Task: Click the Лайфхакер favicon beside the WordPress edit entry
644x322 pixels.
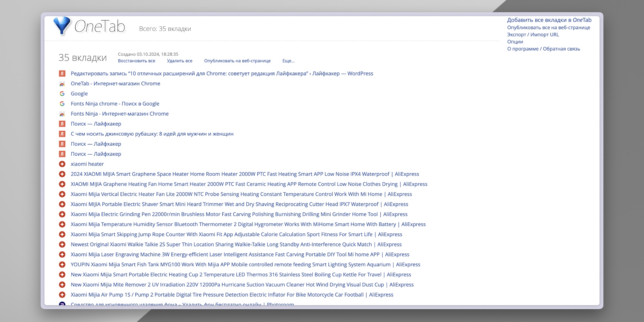Action: (x=62, y=74)
